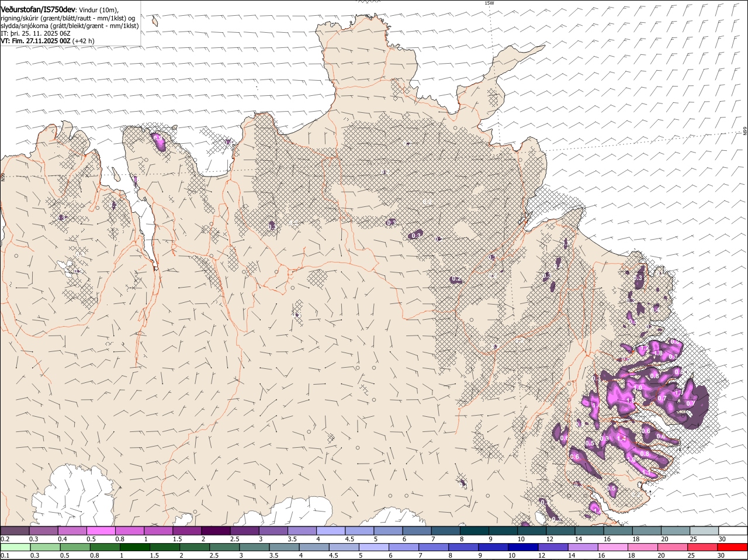Click the '10' label in the rain legend
This screenshot has width=748, height=560.
[x=512, y=555]
